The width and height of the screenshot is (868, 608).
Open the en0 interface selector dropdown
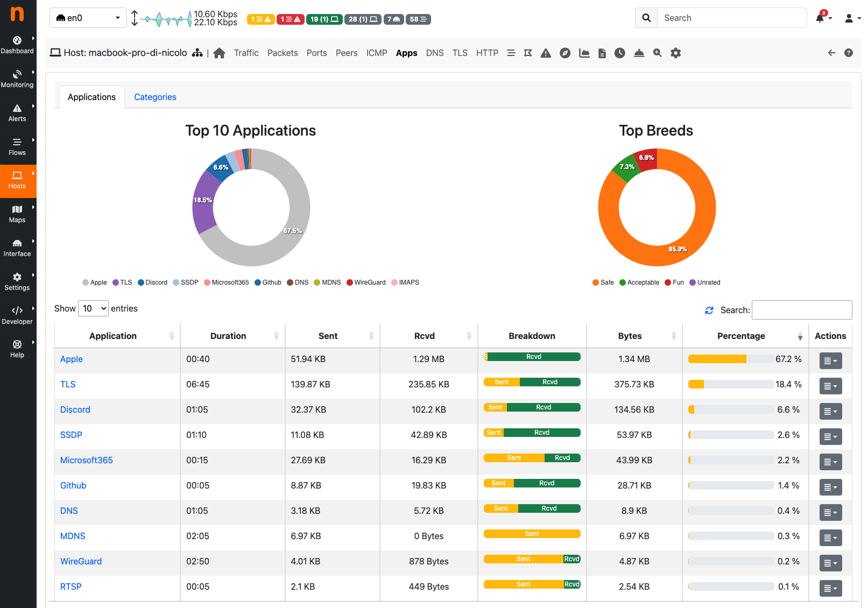[x=88, y=18]
